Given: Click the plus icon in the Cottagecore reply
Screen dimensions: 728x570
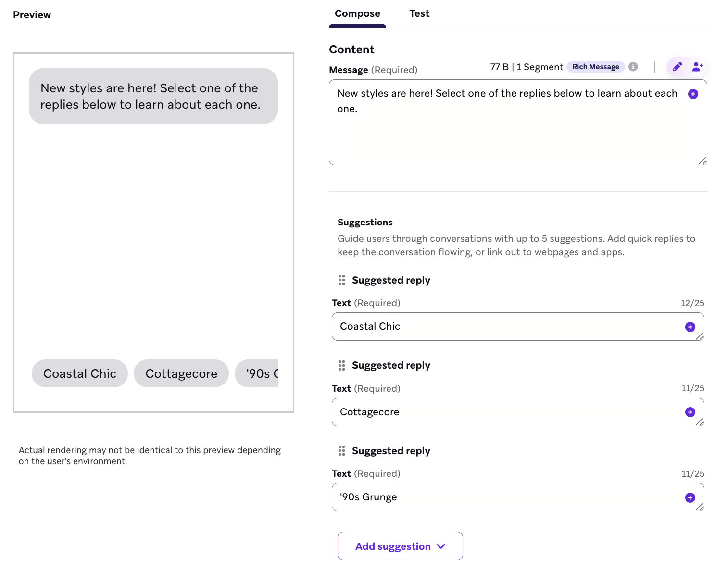Looking at the screenshot, I should pos(690,412).
